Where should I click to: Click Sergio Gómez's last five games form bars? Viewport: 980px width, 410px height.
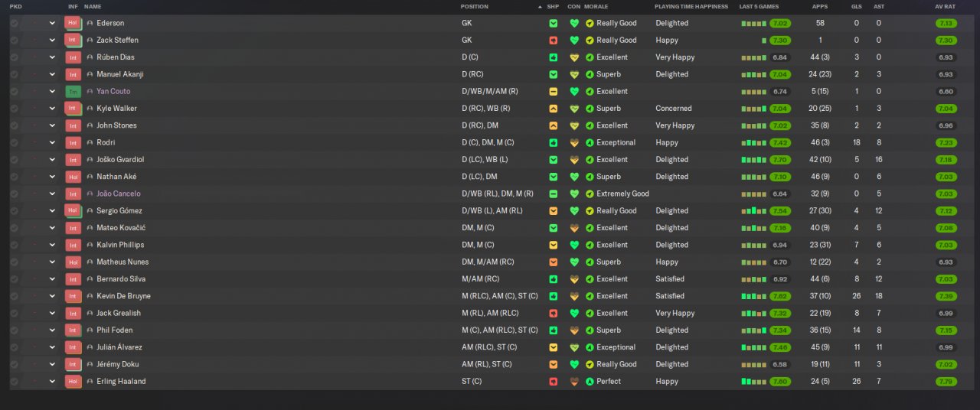click(x=753, y=210)
